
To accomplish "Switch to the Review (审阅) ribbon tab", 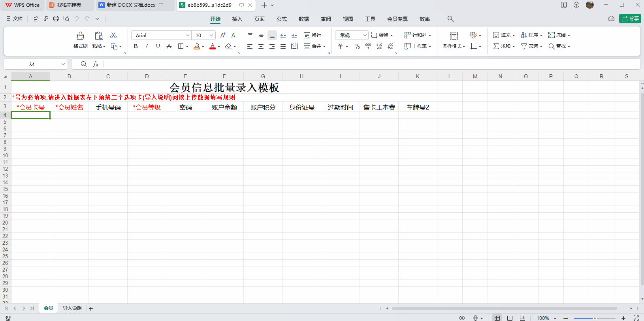I will pos(326,19).
